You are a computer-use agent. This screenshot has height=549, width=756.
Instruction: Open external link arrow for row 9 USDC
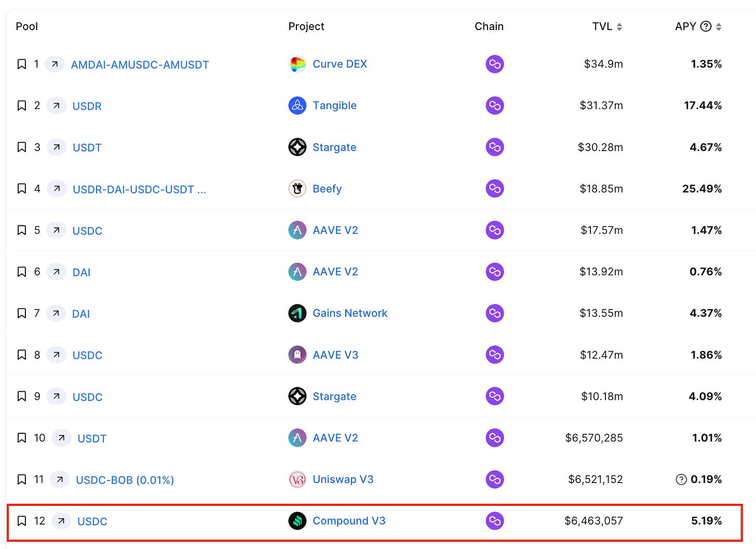(56, 396)
